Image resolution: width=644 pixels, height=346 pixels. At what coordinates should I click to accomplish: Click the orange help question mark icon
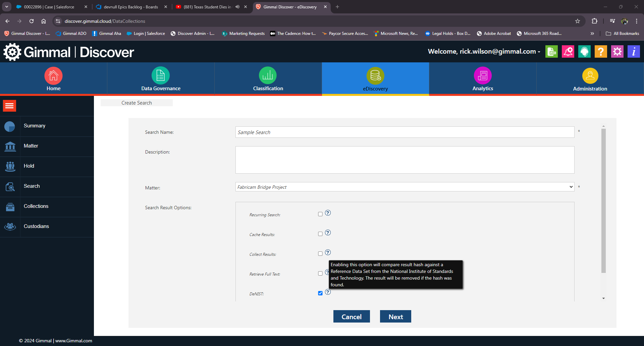click(600, 52)
